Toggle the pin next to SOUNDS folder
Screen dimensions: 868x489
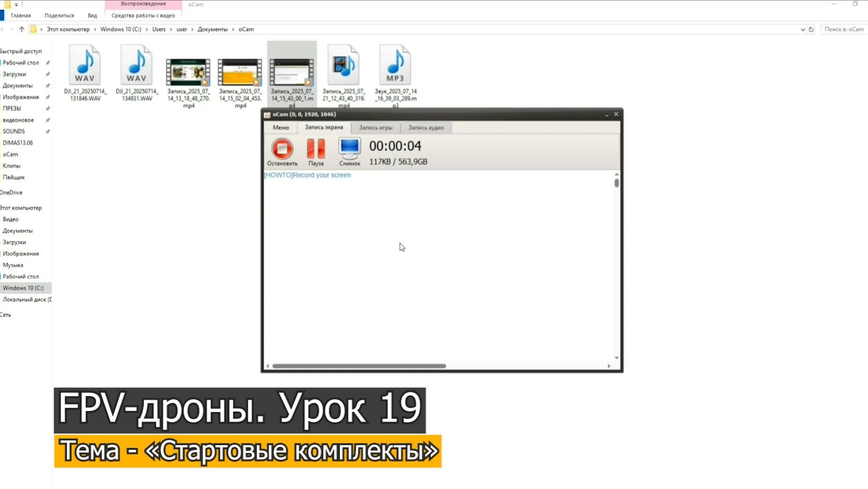coord(47,131)
